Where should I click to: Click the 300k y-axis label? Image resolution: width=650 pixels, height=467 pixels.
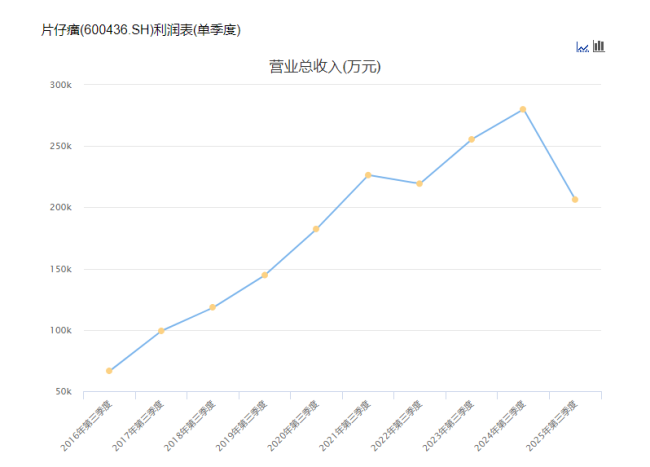61,85
